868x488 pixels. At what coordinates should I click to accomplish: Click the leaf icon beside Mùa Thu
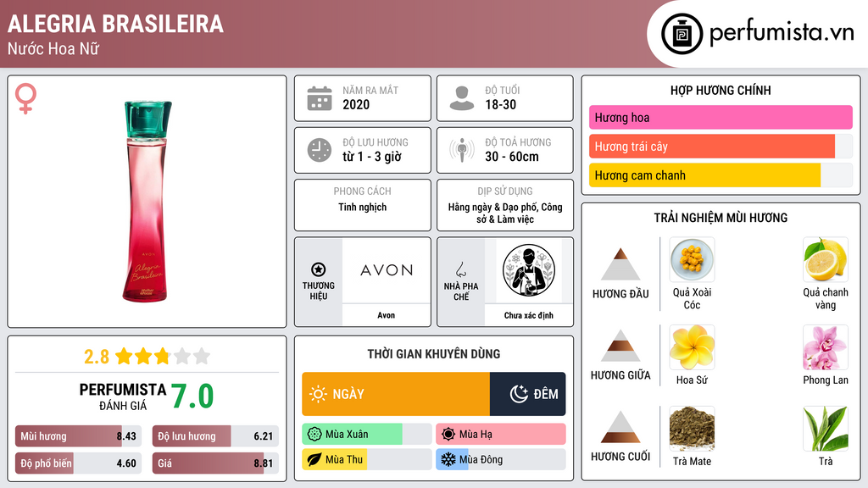pyautogui.click(x=314, y=460)
